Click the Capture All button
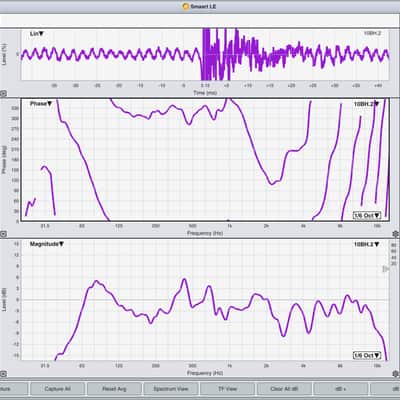 [x=57, y=389]
